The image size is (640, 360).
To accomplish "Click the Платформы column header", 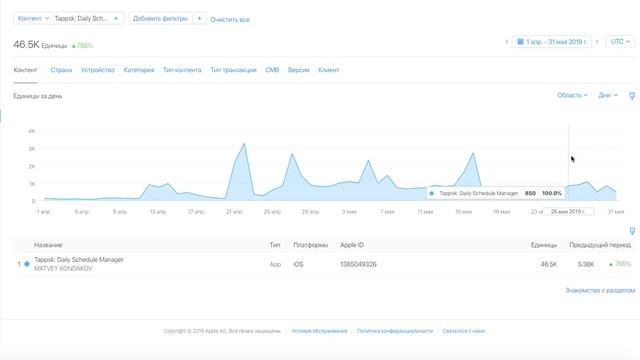I will tap(310, 245).
